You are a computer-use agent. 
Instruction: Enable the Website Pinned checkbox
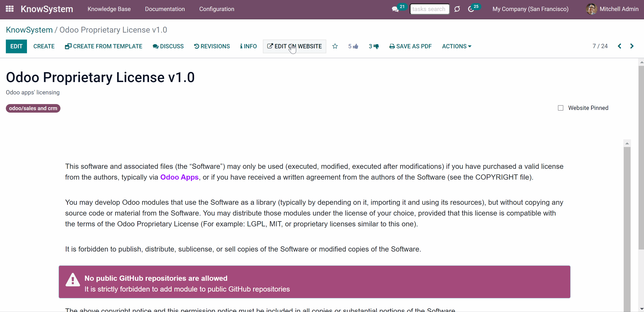[561, 108]
